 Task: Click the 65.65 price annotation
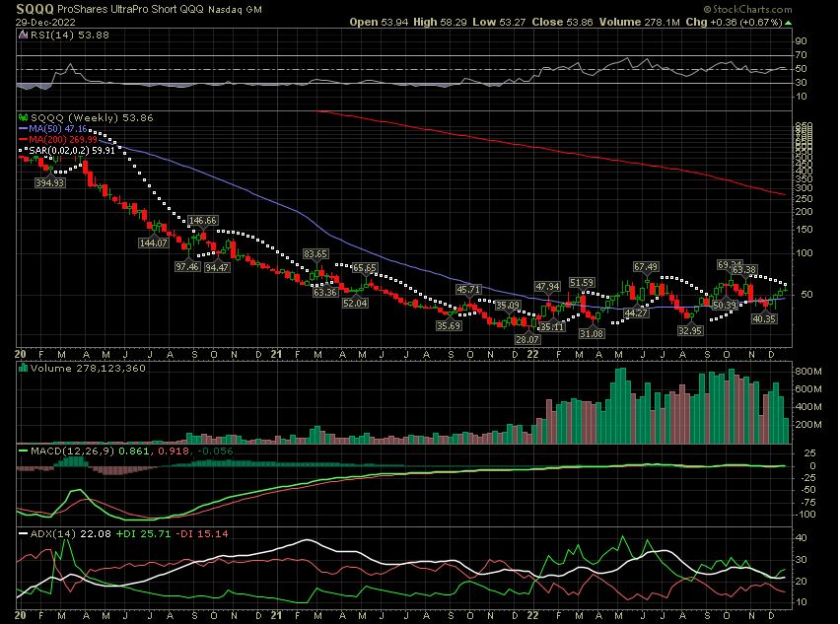click(x=364, y=268)
